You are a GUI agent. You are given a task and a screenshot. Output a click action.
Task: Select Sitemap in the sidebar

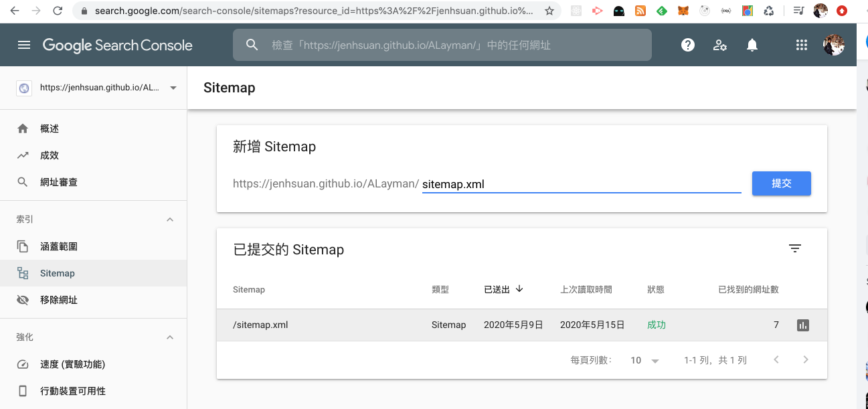(x=94, y=273)
